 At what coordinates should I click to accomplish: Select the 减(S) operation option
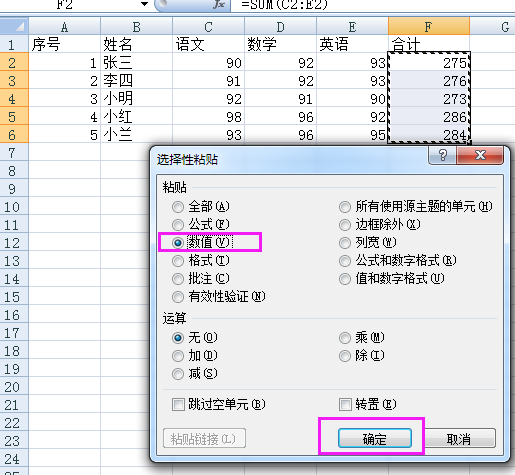(x=195, y=374)
